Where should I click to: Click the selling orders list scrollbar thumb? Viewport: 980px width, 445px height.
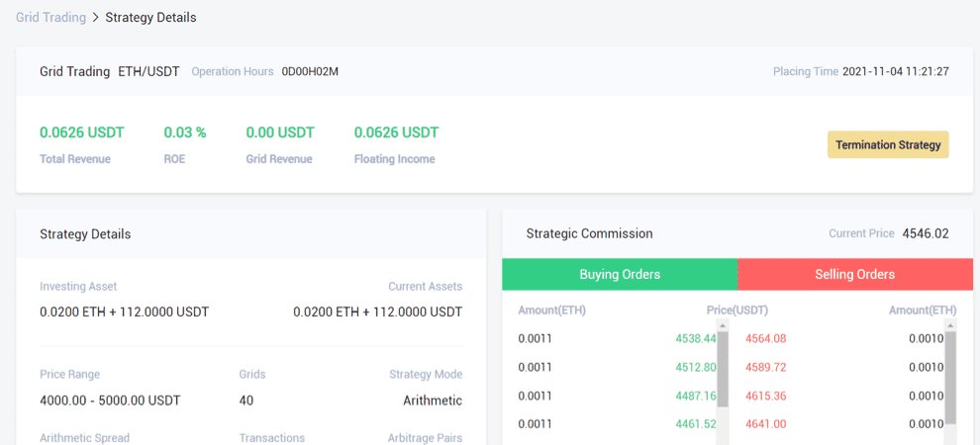tap(950, 376)
